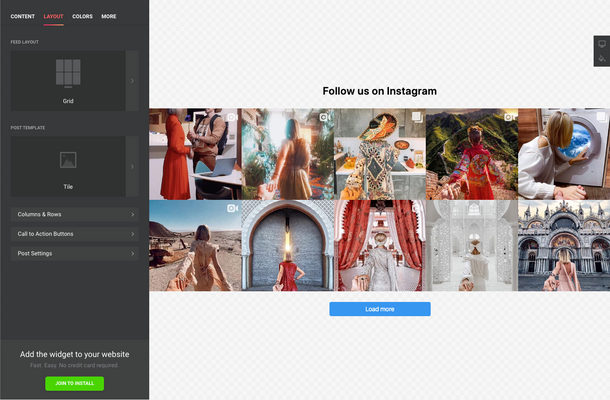Switch to desktop preview icon
The image size is (610, 400).
point(602,44)
